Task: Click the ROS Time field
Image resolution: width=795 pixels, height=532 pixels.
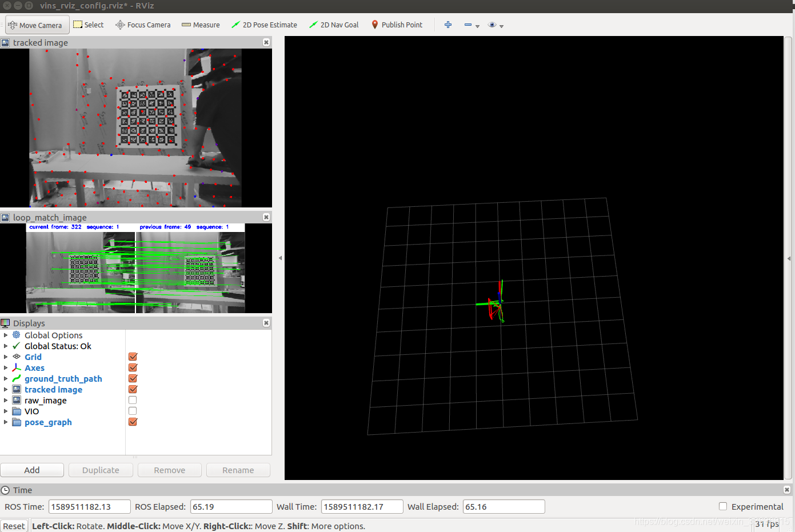Action: (x=89, y=506)
